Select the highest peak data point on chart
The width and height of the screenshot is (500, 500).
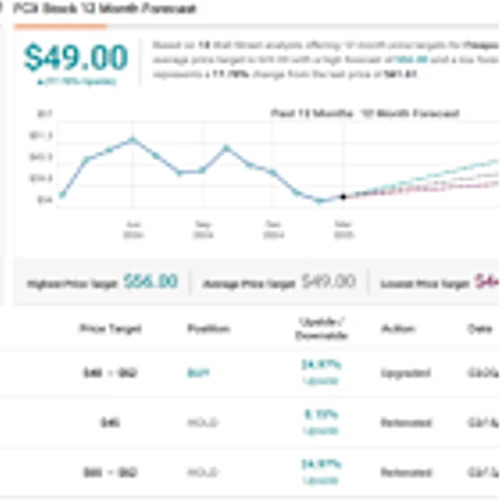tap(133, 139)
